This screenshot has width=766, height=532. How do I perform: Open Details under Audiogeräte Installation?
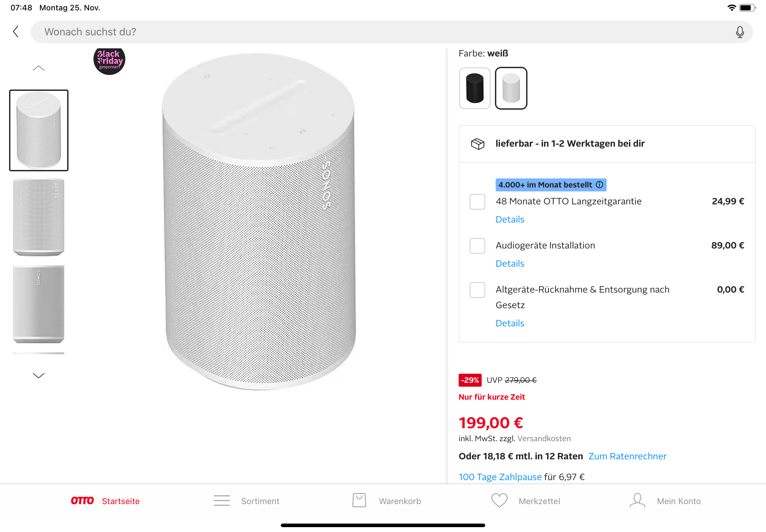tap(510, 264)
